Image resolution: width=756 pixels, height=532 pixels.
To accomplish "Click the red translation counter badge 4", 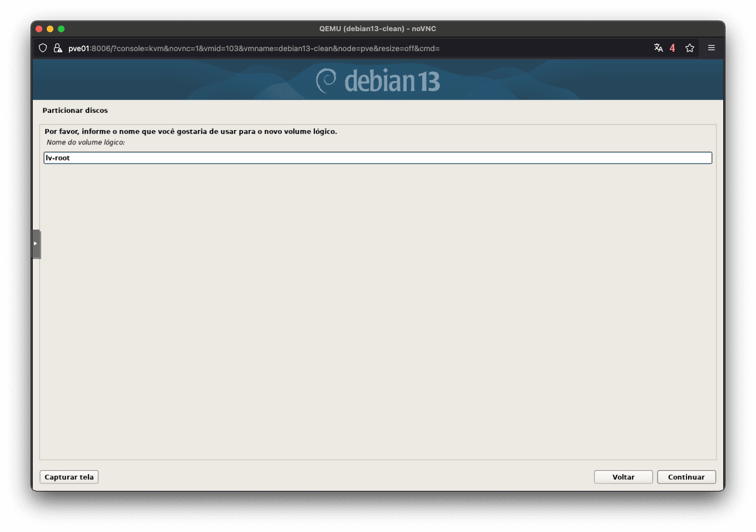I will 673,48.
